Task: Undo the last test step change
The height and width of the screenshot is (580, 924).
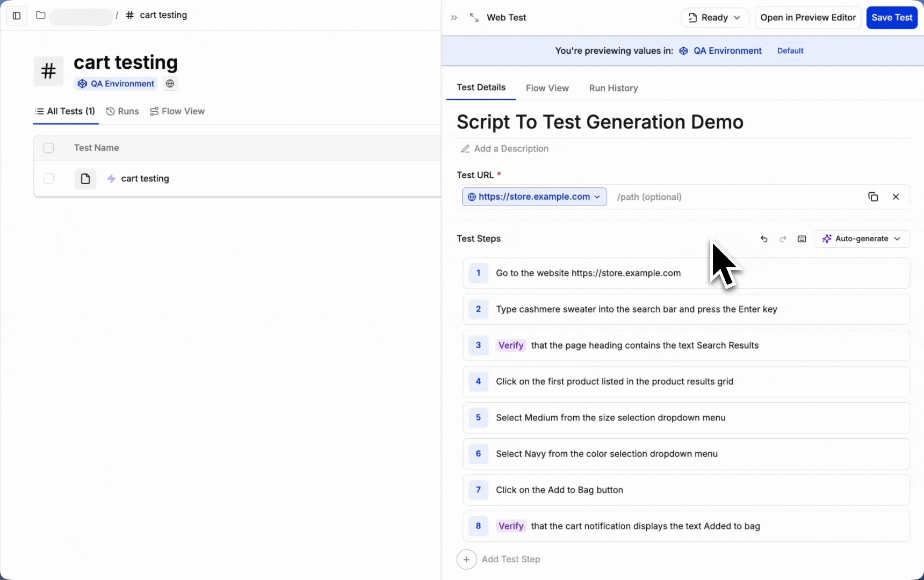Action: (x=764, y=239)
